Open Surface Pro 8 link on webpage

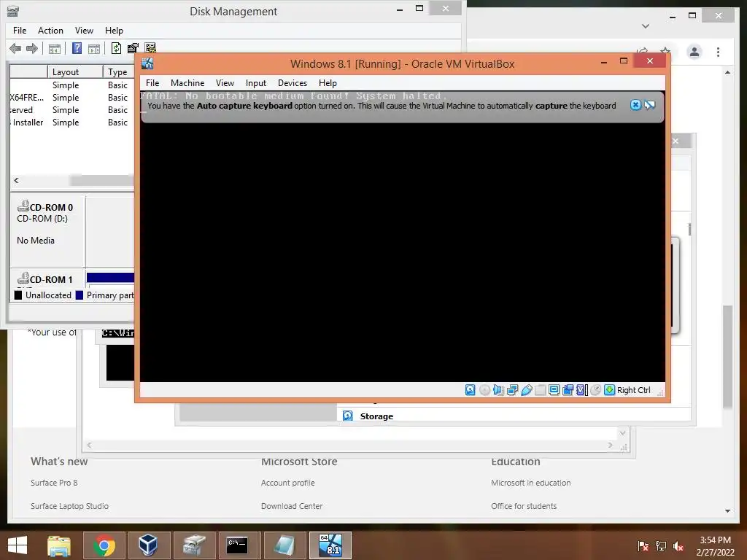[54, 483]
